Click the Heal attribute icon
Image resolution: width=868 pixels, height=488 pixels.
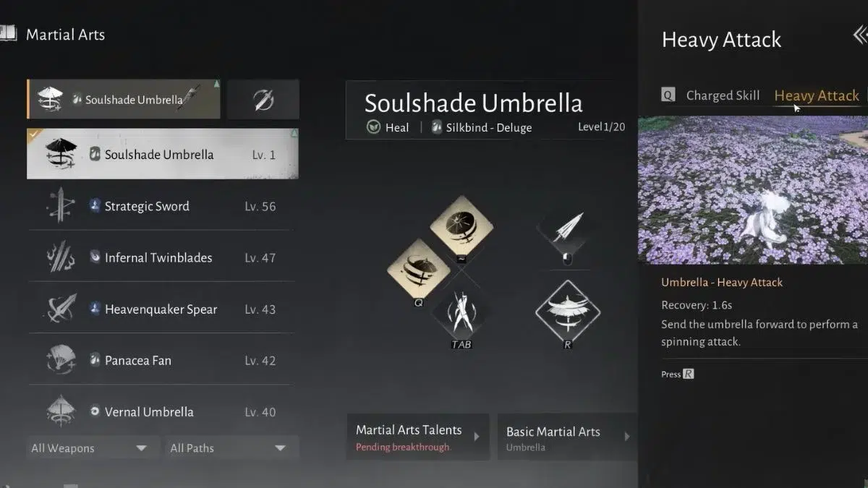tap(374, 127)
